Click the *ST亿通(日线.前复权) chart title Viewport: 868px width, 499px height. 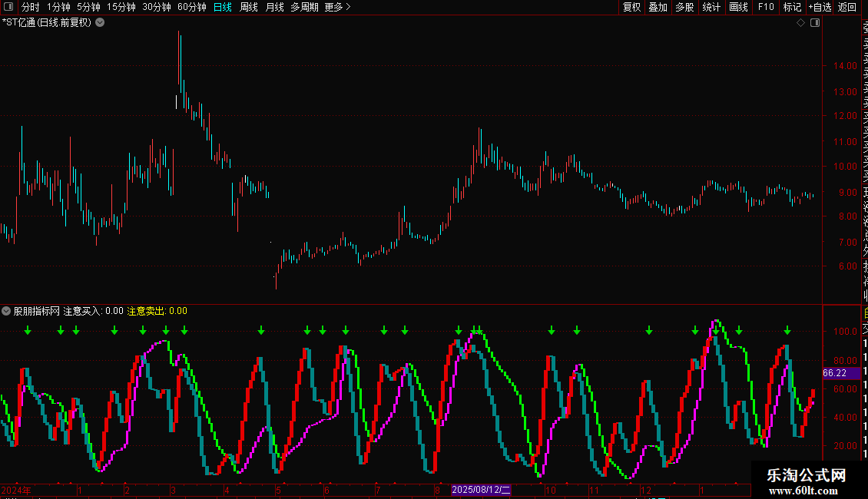pos(47,23)
